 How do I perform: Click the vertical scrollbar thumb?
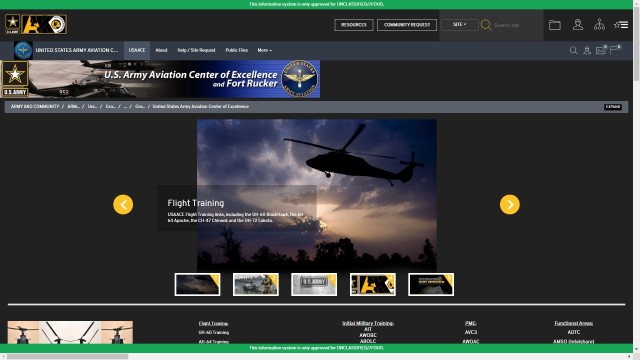coord(636,44)
